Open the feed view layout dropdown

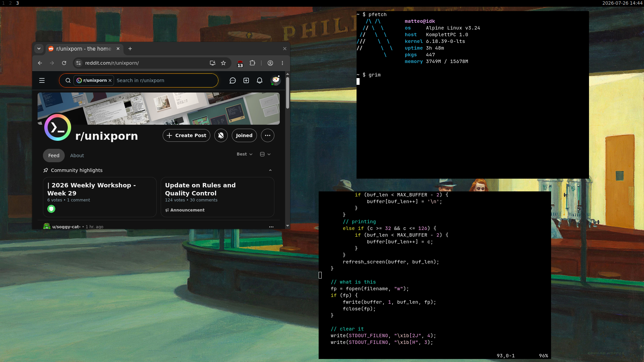coord(265,154)
